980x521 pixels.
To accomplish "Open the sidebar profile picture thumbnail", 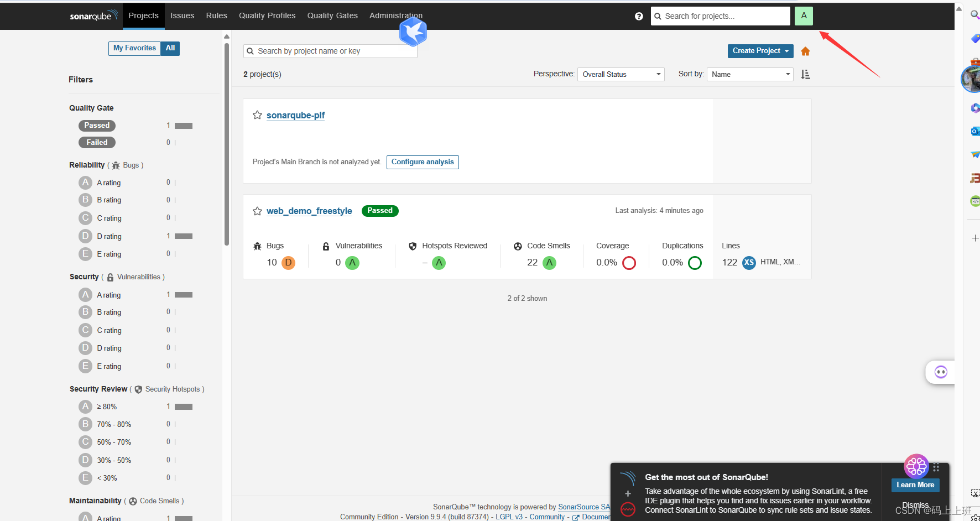I will pos(971,79).
